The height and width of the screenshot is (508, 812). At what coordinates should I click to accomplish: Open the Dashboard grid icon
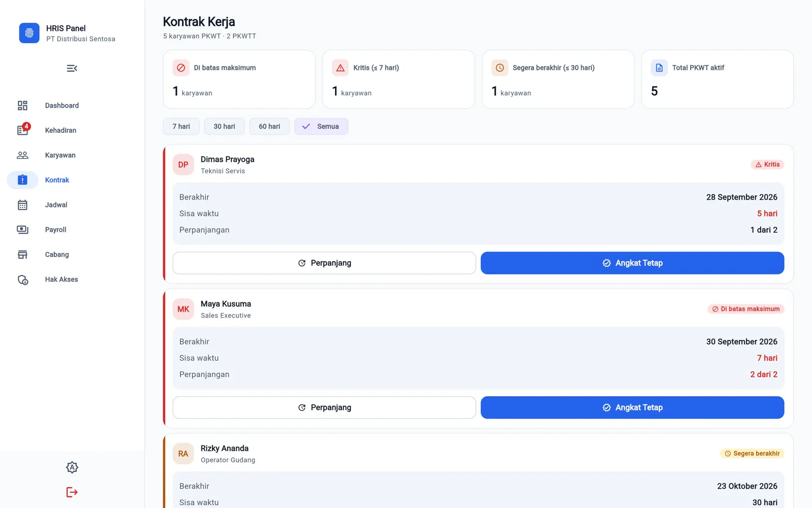tap(22, 105)
